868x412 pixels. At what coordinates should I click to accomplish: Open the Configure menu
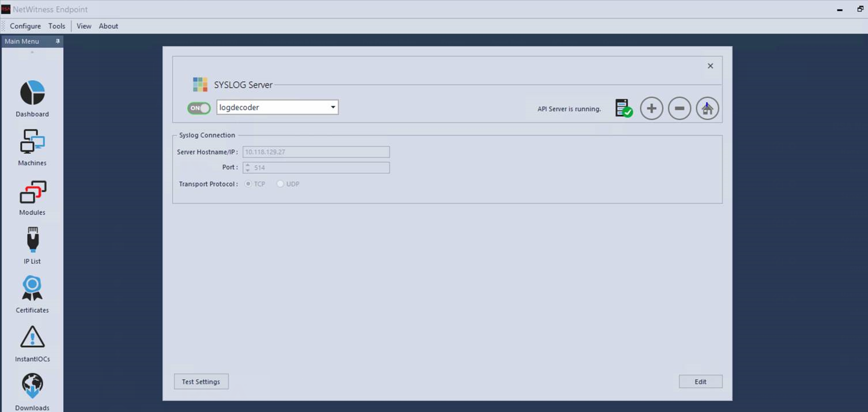pyautogui.click(x=25, y=26)
